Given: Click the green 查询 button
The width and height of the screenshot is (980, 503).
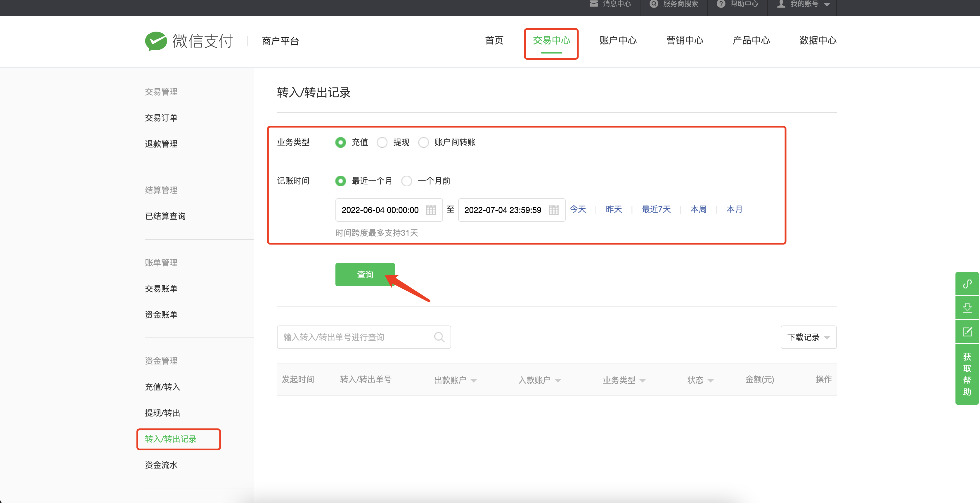Looking at the screenshot, I should (365, 275).
